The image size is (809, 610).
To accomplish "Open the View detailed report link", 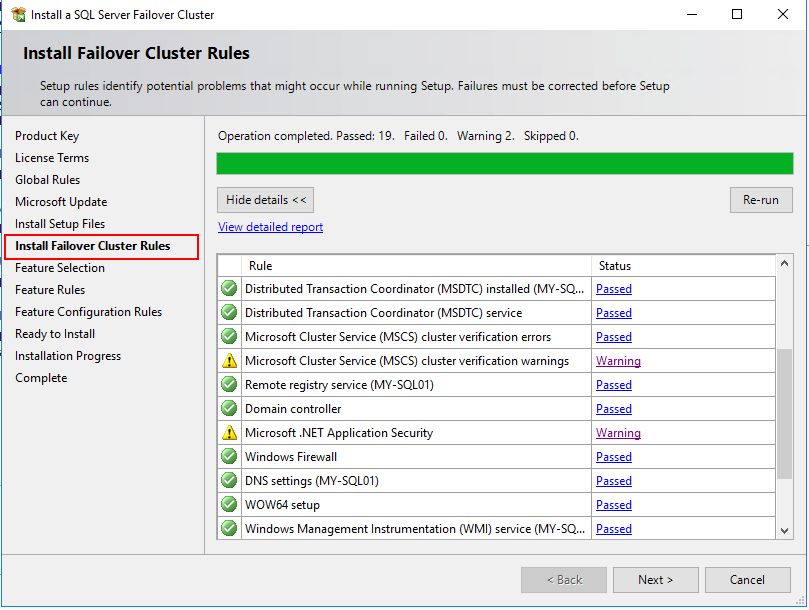I will point(270,227).
